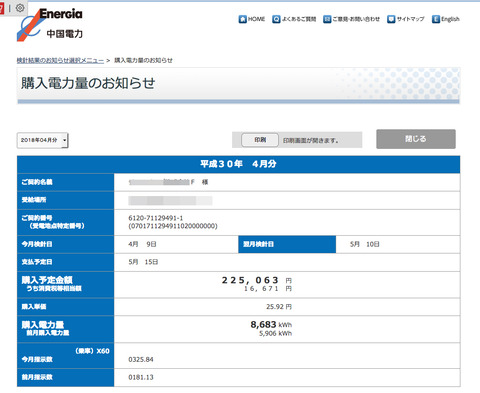Click the 購入単価 row label
The height and width of the screenshot is (393, 480).
click(34, 307)
